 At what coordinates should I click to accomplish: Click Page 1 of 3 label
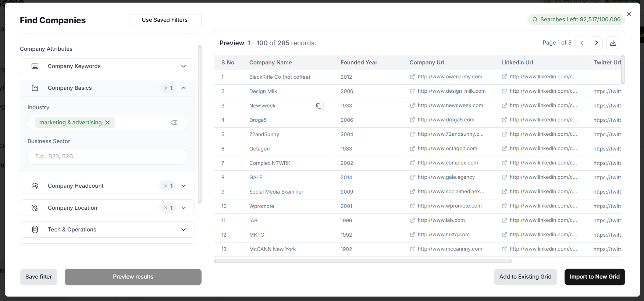(x=557, y=43)
